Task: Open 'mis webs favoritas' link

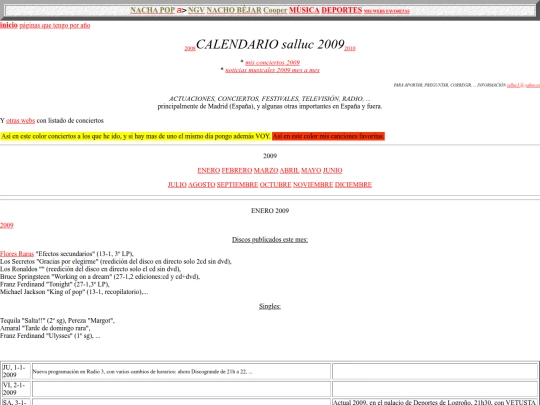Action: (387, 11)
